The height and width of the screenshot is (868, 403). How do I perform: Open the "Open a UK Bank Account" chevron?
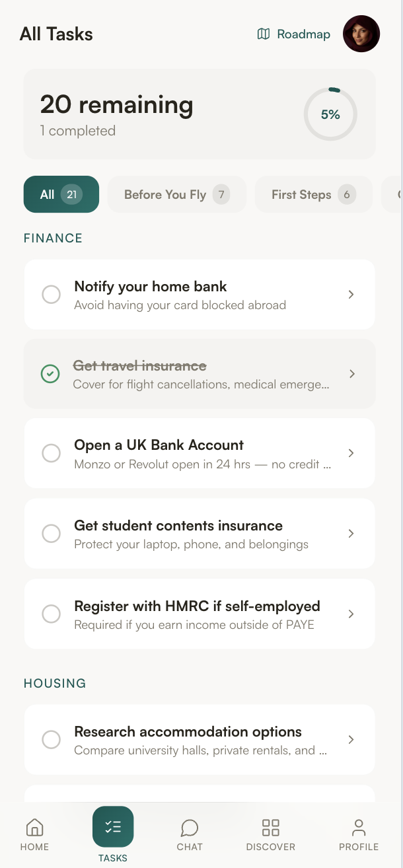coord(351,453)
